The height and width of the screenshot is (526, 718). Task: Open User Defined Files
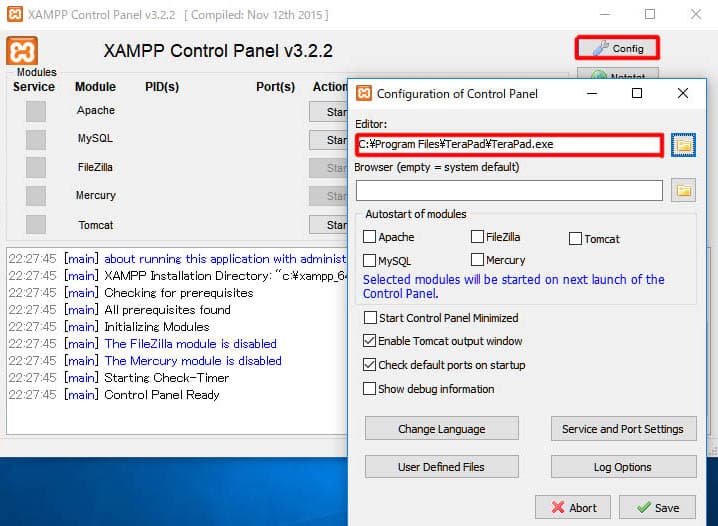click(x=442, y=466)
